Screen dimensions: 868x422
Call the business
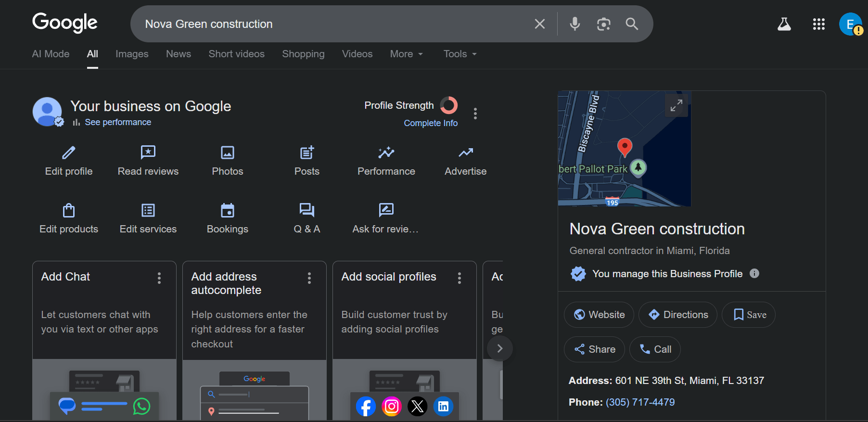[655, 349]
